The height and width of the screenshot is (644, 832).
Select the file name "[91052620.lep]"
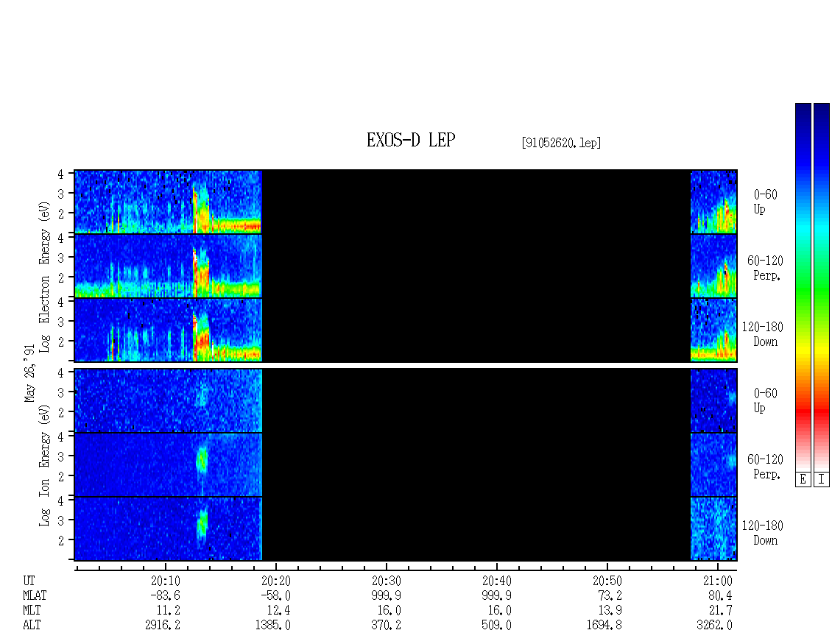point(561,142)
